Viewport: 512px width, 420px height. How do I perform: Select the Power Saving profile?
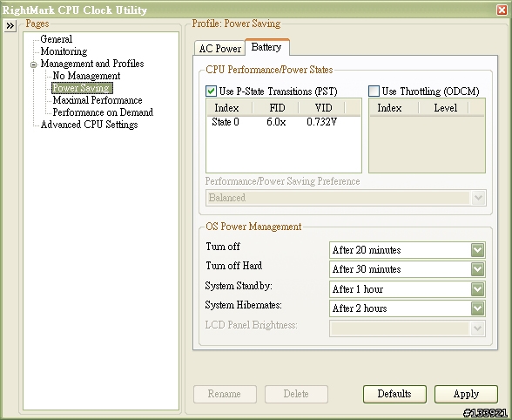[x=82, y=88]
